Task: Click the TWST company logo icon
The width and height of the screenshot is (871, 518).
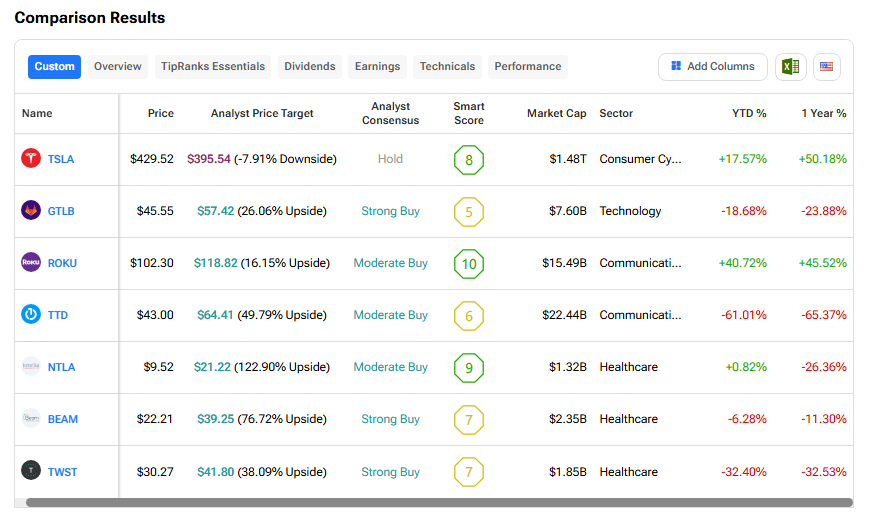Action: click(x=31, y=472)
